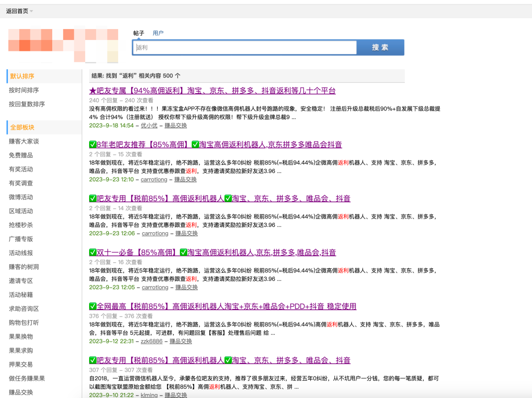Screen dimensions: 532x398
Task: Sort results with 按时间排序
Action: [24, 90]
